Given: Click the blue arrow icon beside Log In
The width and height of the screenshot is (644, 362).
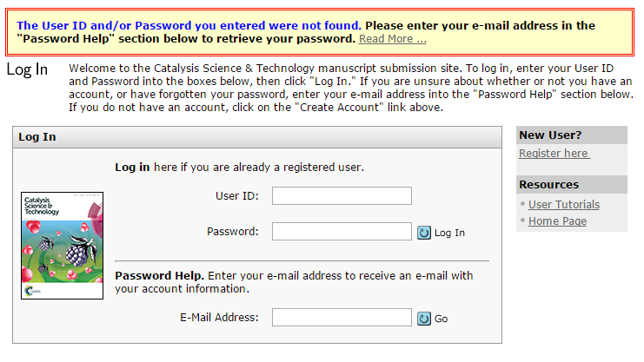Looking at the screenshot, I should click(424, 233).
